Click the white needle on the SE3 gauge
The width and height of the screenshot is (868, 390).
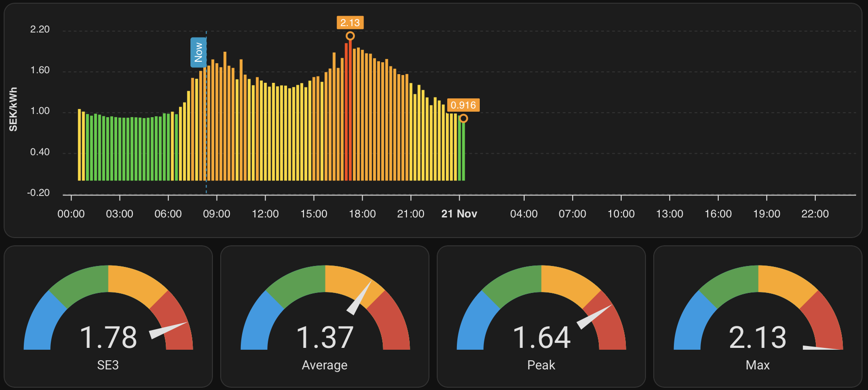coord(167,330)
